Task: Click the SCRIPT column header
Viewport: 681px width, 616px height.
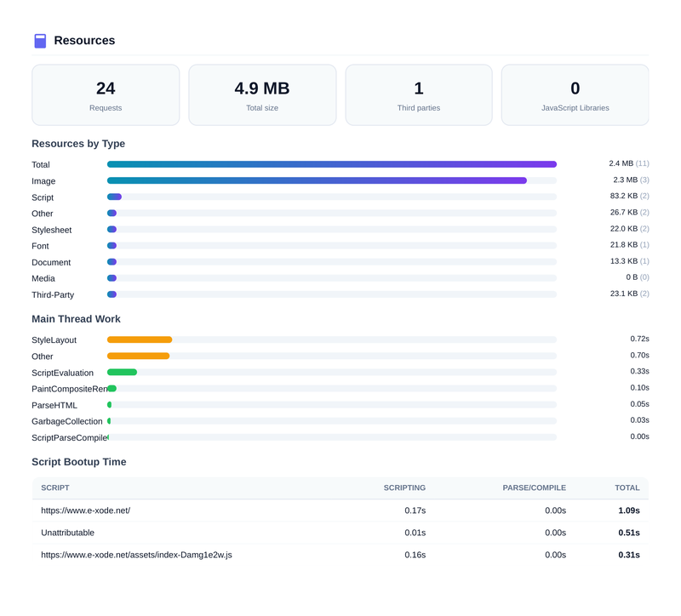Action: click(x=54, y=488)
